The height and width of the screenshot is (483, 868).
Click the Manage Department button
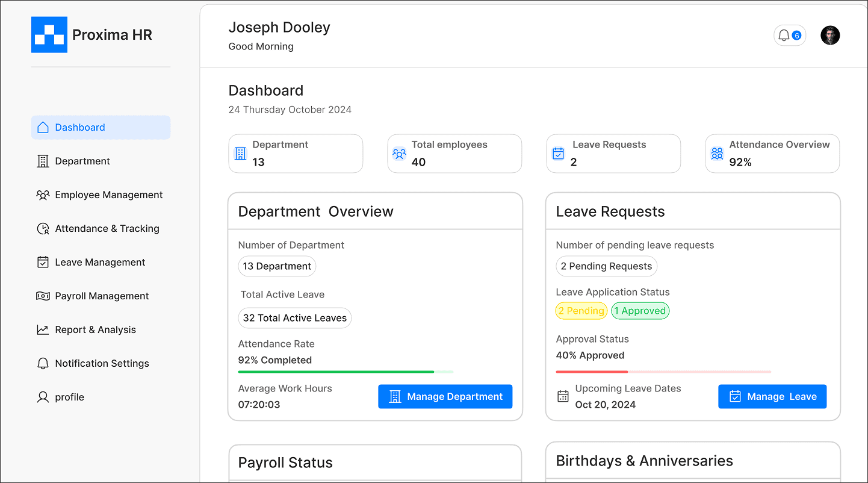(x=445, y=396)
